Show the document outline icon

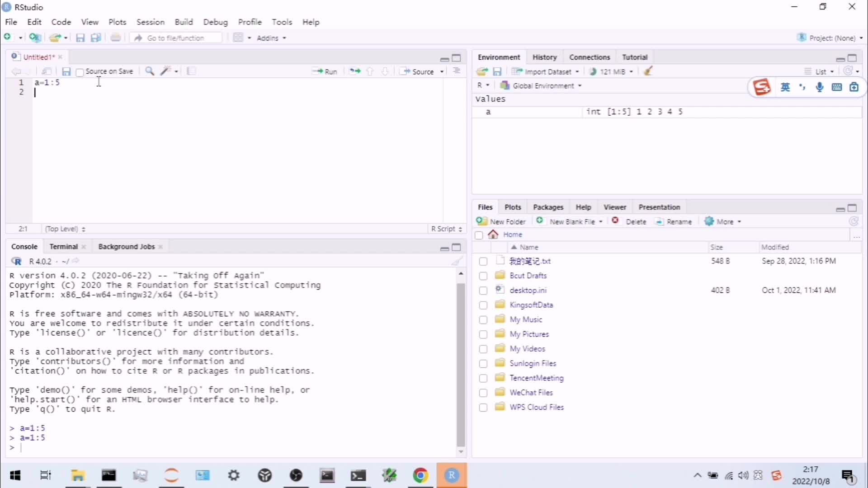pyautogui.click(x=457, y=71)
